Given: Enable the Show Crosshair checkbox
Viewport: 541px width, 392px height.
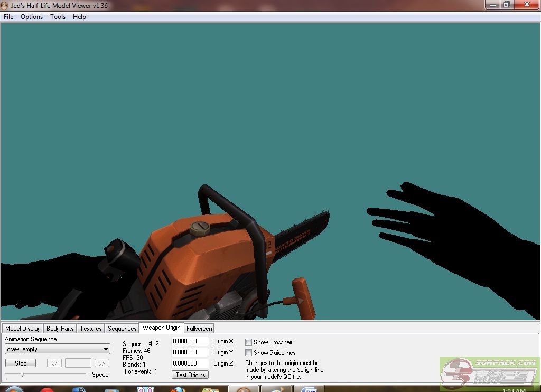Looking at the screenshot, I should [x=248, y=342].
